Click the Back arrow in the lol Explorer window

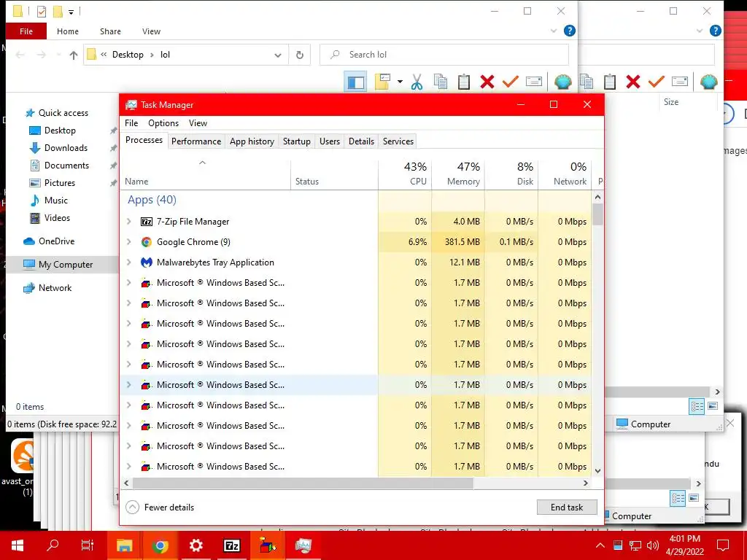click(20, 55)
